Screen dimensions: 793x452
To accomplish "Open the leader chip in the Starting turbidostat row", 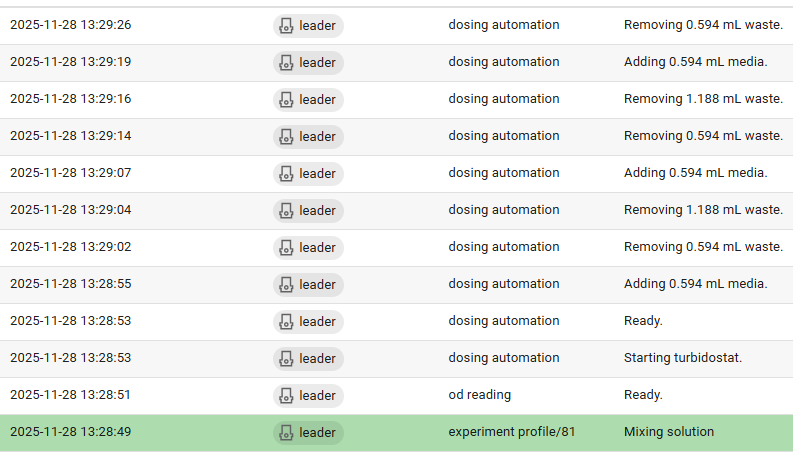I will tap(308, 358).
